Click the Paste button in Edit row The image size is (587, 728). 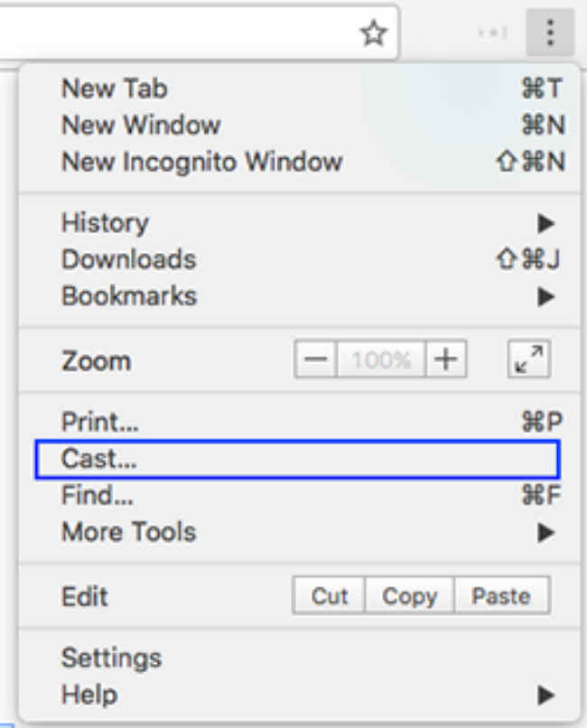[501, 596]
